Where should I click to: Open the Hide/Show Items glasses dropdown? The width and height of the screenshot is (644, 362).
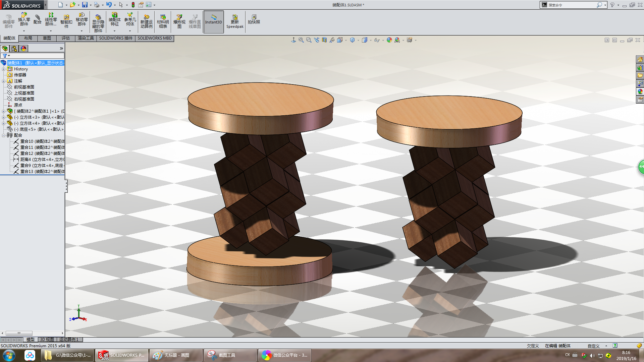pyautogui.click(x=383, y=40)
